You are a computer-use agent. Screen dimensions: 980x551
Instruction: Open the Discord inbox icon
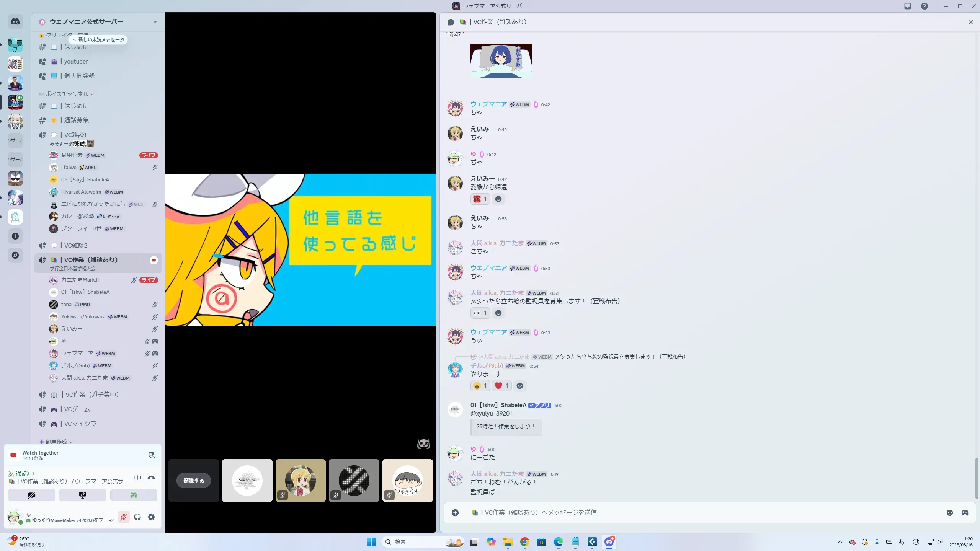(908, 6)
